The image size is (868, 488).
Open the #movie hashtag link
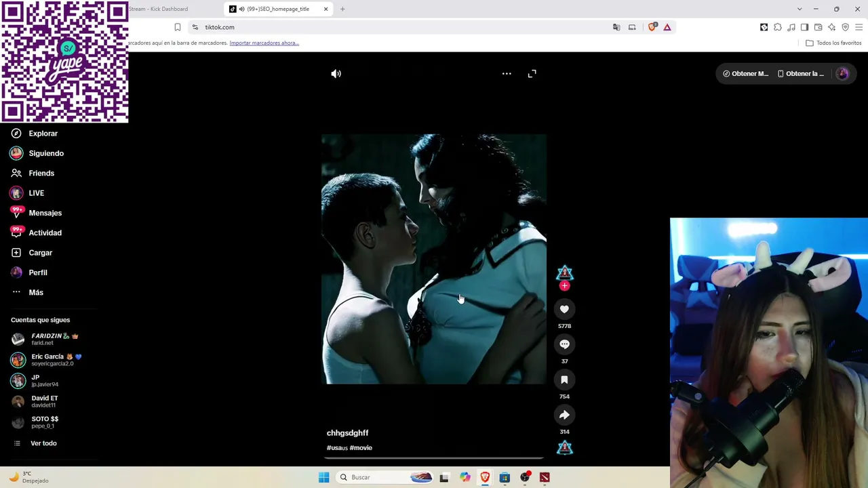(361, 448)
